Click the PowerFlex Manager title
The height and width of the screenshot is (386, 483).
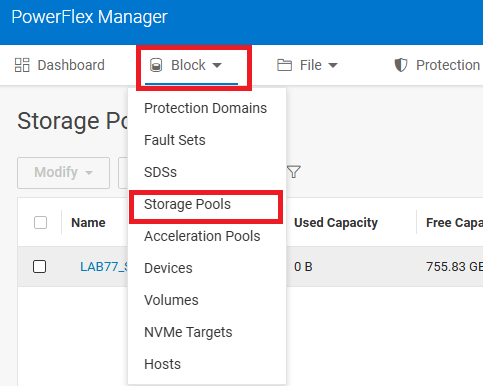coord(89,17)
